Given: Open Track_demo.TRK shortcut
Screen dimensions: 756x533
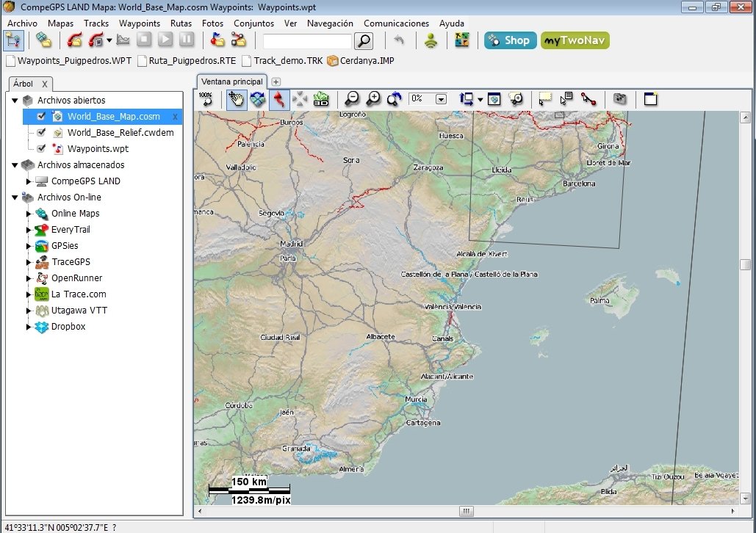Looking at the screenshot, I should (283, 61).
